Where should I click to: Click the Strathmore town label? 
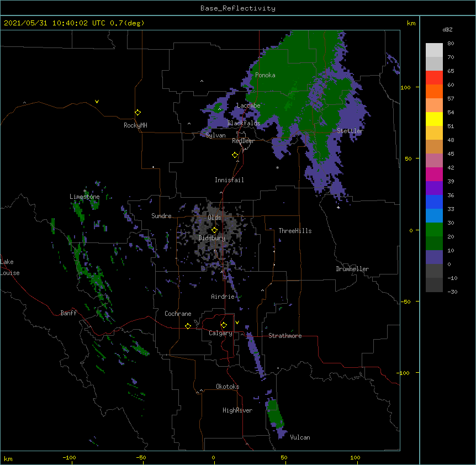point(285,336)
